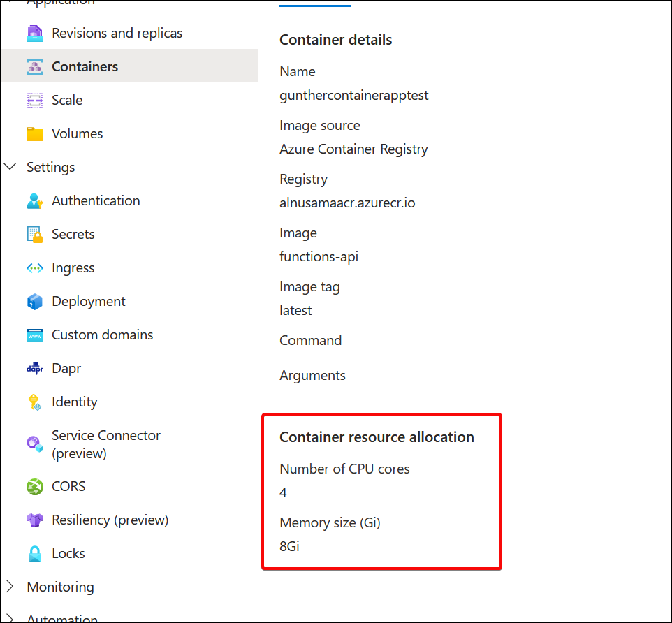
Task: Open Custom domains from the sidebar
Action: coord(102,335)
